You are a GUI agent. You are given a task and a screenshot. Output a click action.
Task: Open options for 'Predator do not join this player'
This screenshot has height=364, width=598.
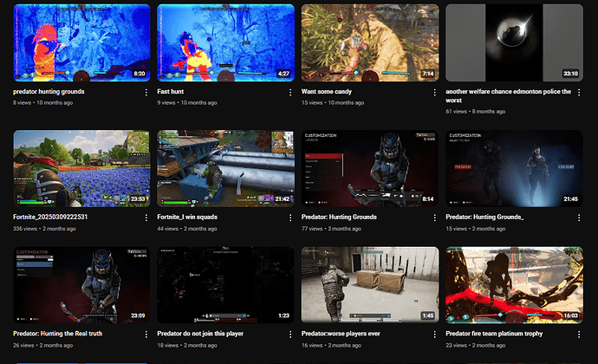(x=290, y=335)
